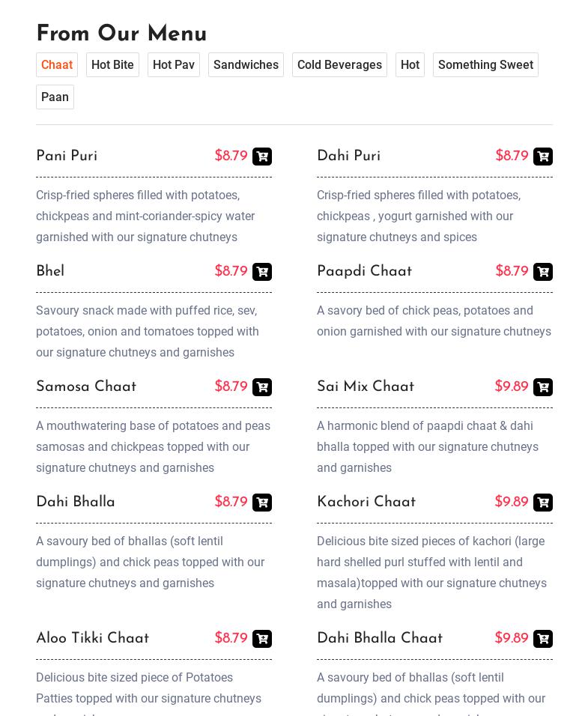Viewport: 588px width, 716px height.
Task: Click the Sai Mix Chaat item title
Action: pos(366,387)
